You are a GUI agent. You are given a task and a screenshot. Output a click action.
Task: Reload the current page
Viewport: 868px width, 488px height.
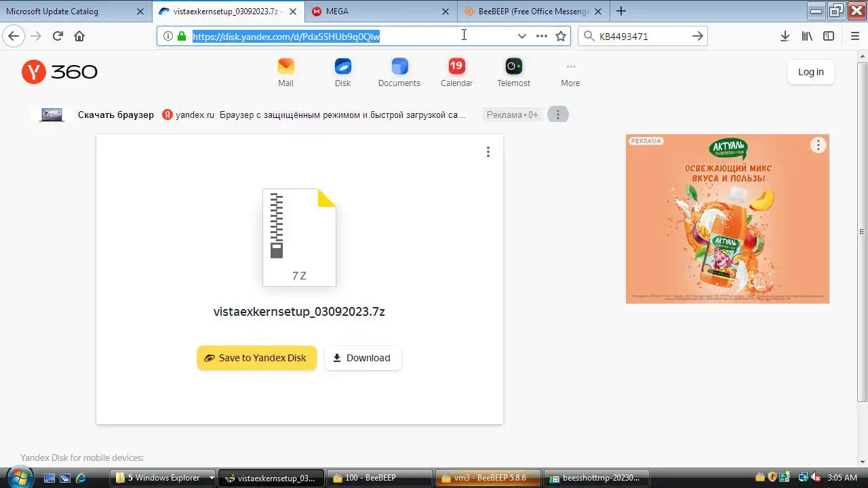pos(58,37)
